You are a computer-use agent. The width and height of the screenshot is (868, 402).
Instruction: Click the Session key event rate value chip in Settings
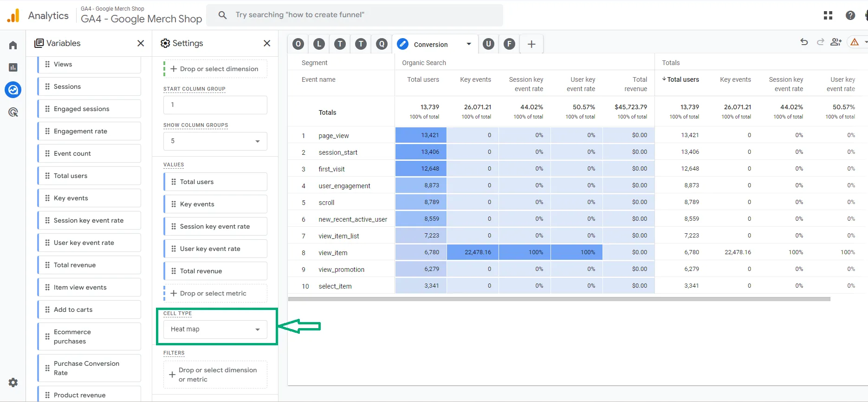tap(215, 226)
